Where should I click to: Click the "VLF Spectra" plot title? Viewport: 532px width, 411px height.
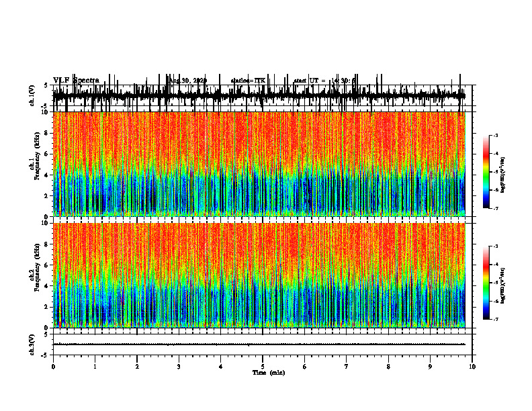click(x=76, y=81)
